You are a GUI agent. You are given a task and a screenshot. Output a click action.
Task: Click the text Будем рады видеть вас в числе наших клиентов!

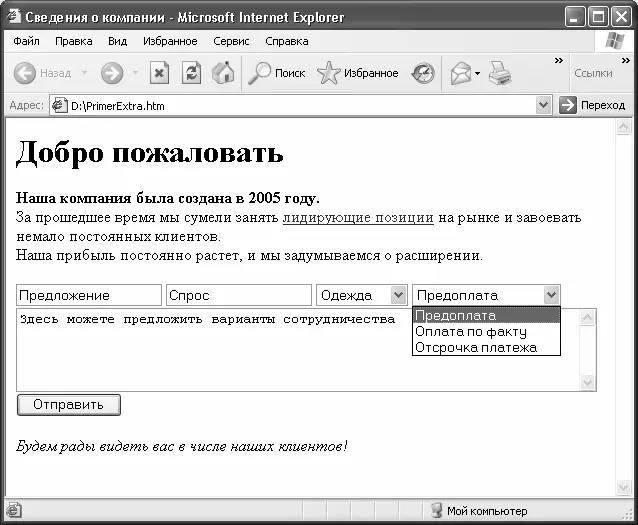click(181, 446)
